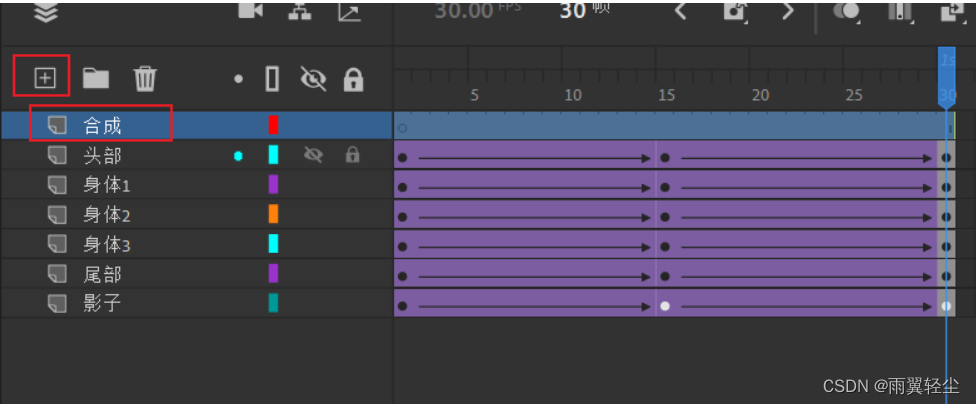Click the 身体2 orange color swatch
The height and width of the screenshot is (405, 976).
click(x=273, y=214)
